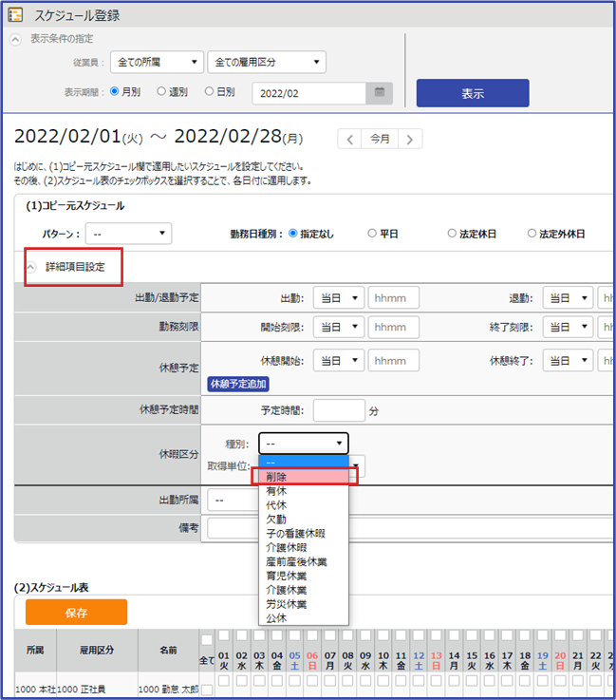
Task: Click the 今月 button
Action: [x=380, y=140]
